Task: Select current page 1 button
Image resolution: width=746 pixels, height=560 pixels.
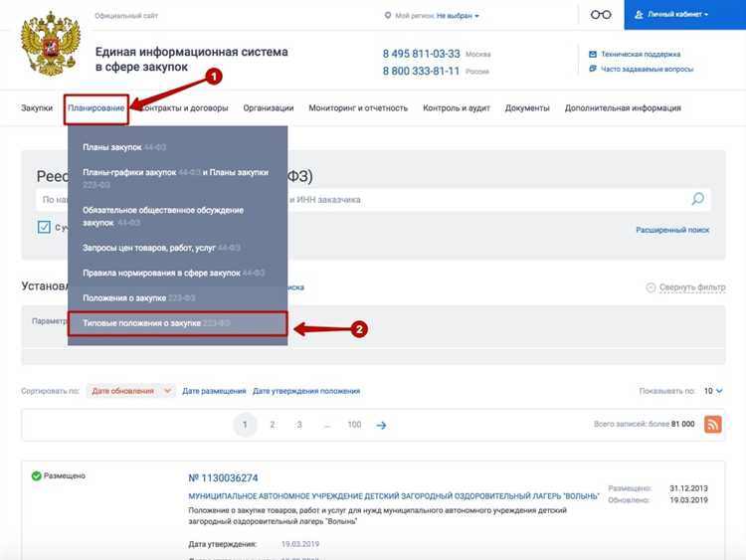Action: point(245,425)
